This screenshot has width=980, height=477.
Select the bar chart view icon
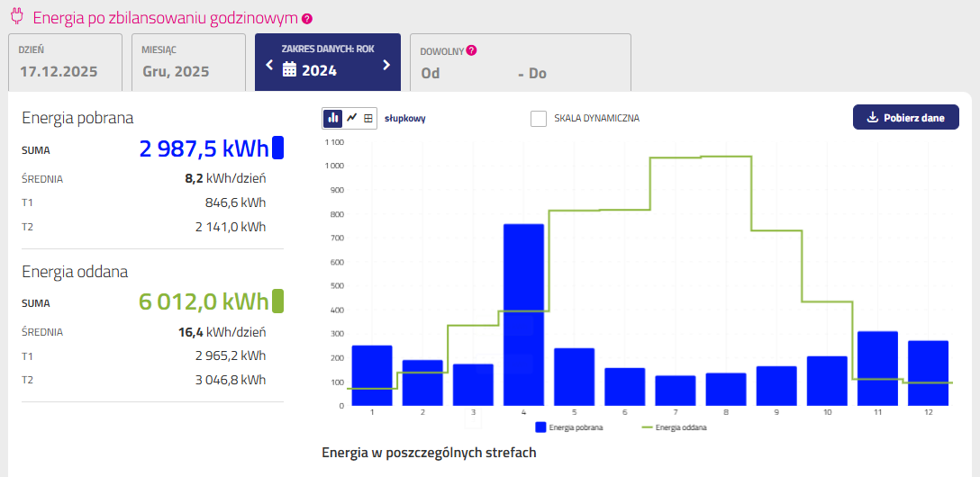coord(333,118)
